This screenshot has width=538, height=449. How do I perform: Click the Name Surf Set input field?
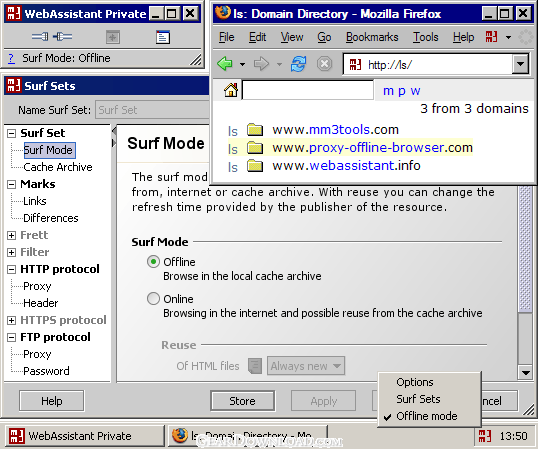(x=153, y=110)
